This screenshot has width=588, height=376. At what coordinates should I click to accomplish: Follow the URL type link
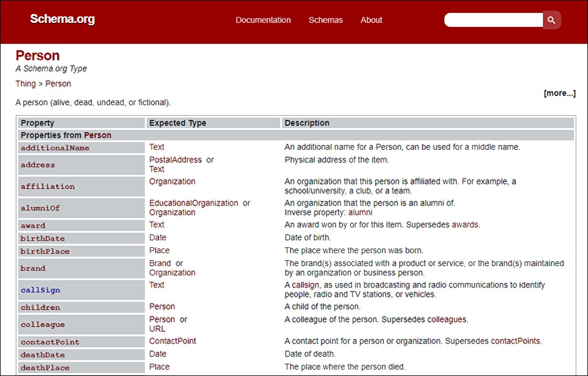[157, 329]
